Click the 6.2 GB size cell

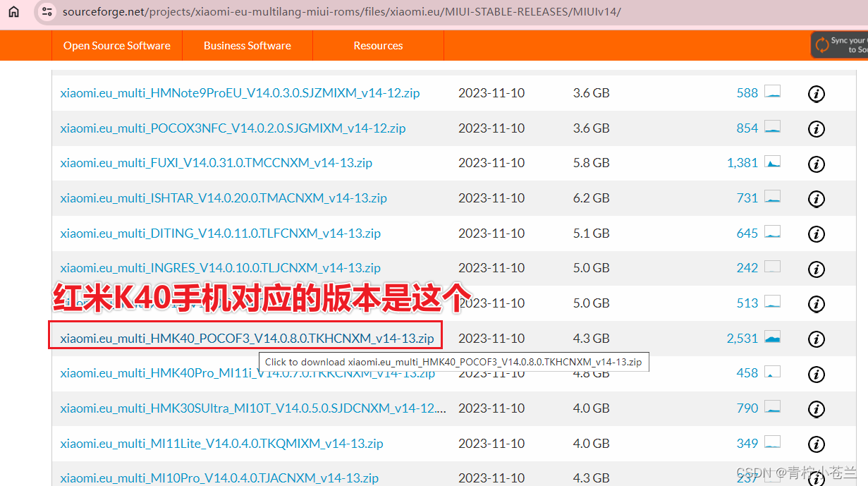tap(591, 198)
